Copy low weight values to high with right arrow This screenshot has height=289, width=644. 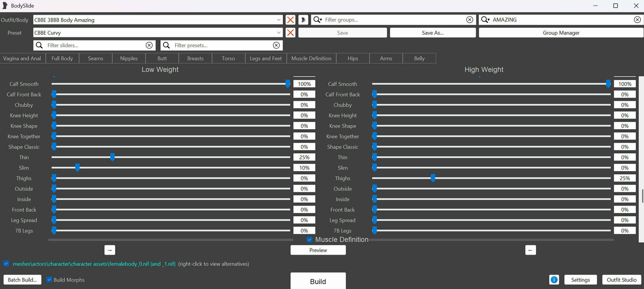[x=110, y=250]
